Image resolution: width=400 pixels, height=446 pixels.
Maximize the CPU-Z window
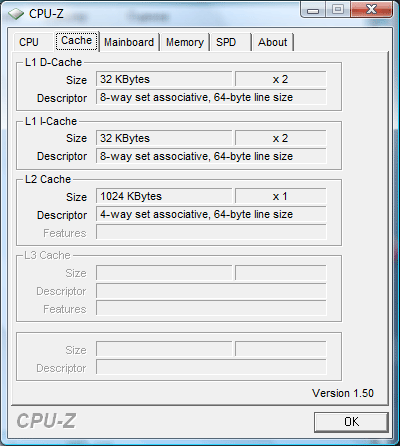[338, 9]
